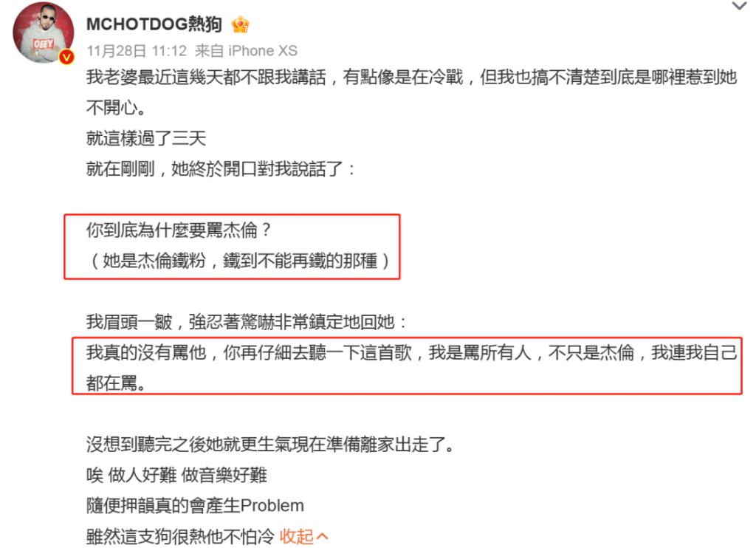Click the line 就這樣過了三天
756x548 pixels.
pos(146,138)
